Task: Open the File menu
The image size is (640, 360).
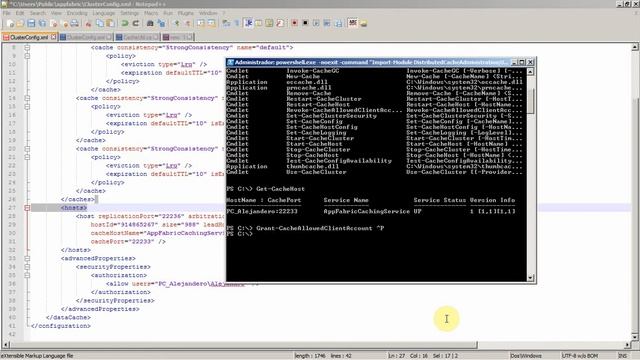Action: [x=7, y=13]
